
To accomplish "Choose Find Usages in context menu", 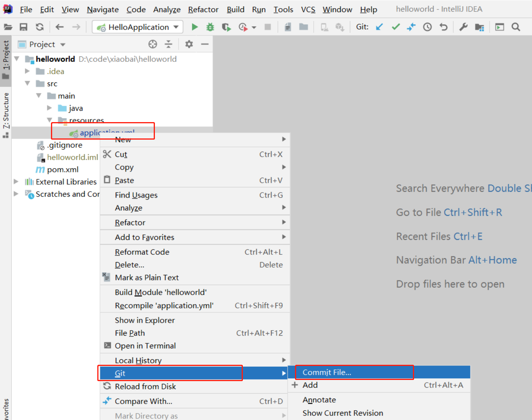I will pos(195,195).
